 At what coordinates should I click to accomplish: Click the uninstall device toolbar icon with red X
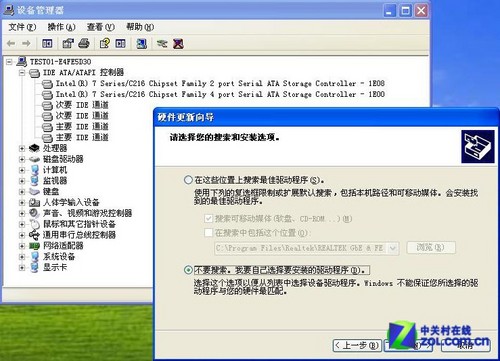[178, 43]
